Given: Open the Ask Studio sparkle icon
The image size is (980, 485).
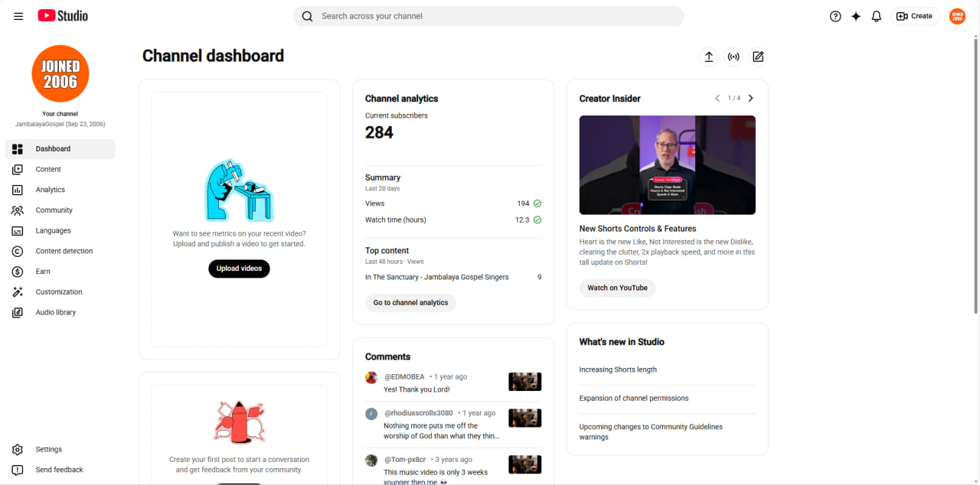Looking at the screenshot, I should coord(856,16).
